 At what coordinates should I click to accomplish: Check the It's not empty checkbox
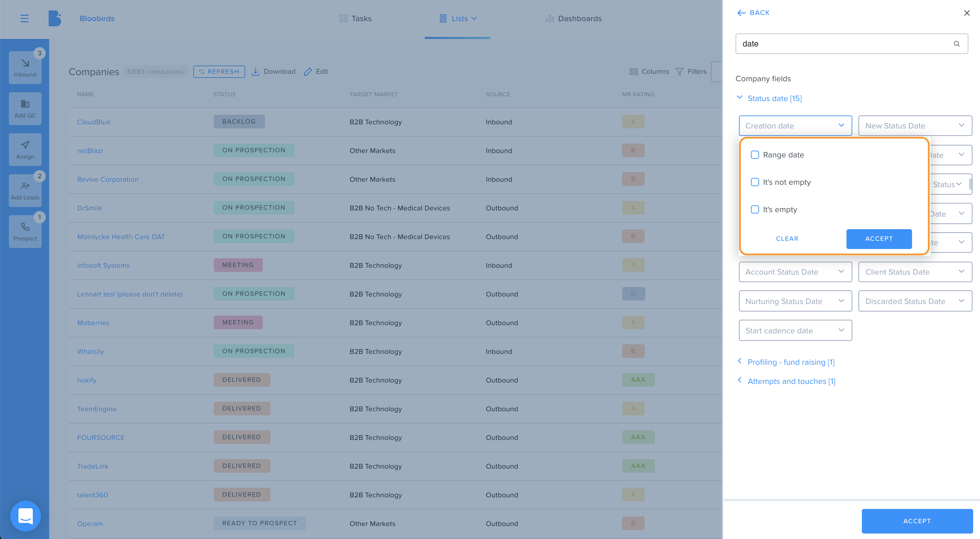tap(755, 182)
